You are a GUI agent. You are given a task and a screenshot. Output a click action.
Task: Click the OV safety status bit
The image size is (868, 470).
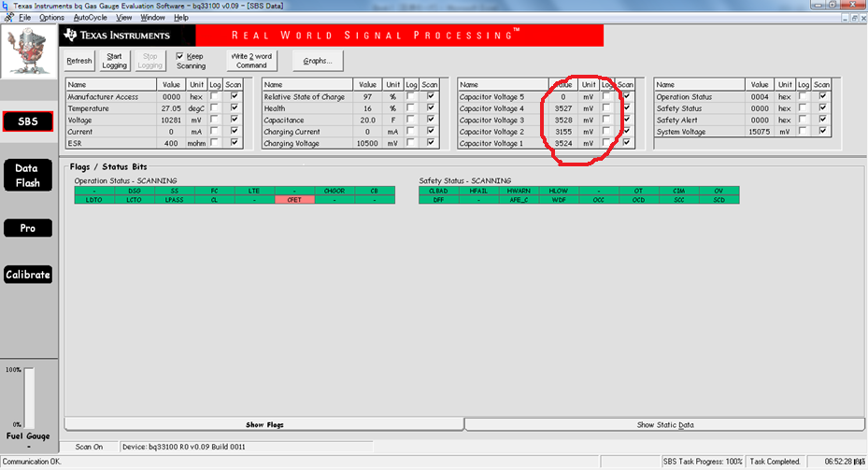point(719,191)
